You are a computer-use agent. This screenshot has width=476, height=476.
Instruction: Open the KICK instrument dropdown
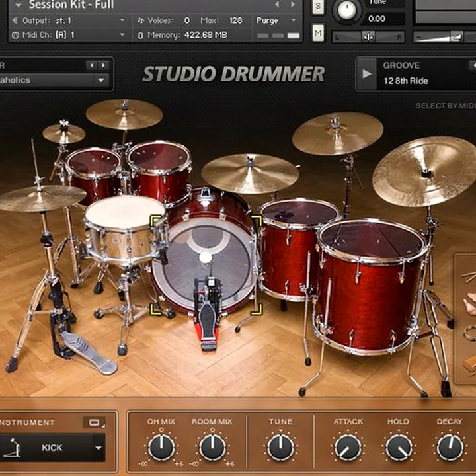coord(99,448)
